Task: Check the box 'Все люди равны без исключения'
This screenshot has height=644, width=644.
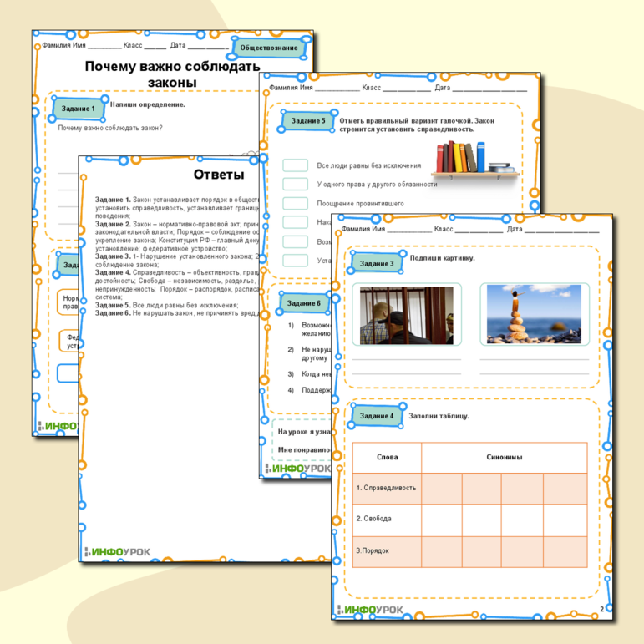Action: point(296,165)
